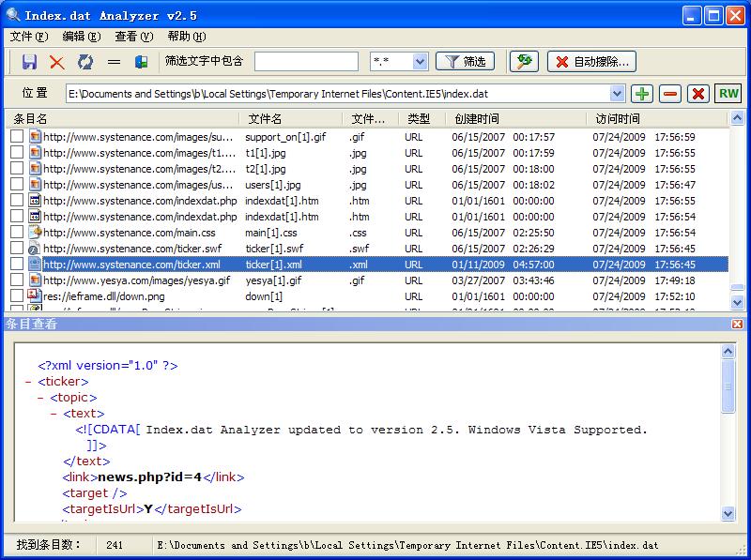Select the first indexdat[1].htm row accessed 17:56:55
The image size is (751, 560).
coord(368,201)
